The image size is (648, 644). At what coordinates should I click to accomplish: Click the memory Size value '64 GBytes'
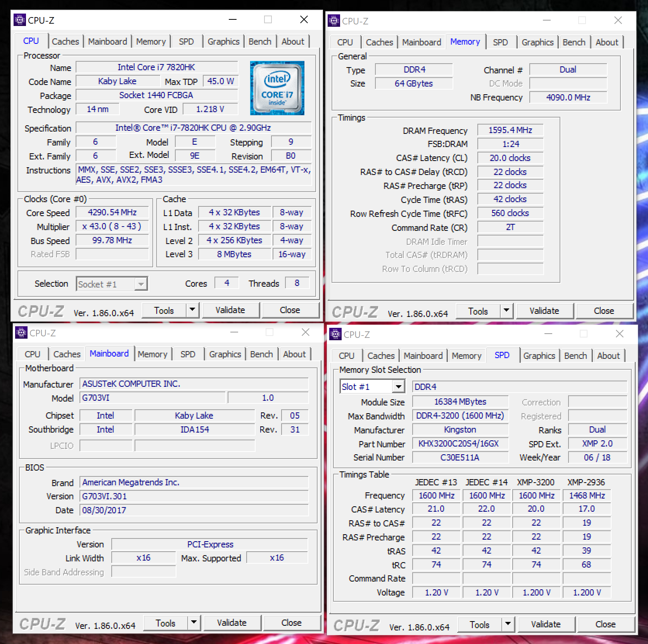point(414,83)
